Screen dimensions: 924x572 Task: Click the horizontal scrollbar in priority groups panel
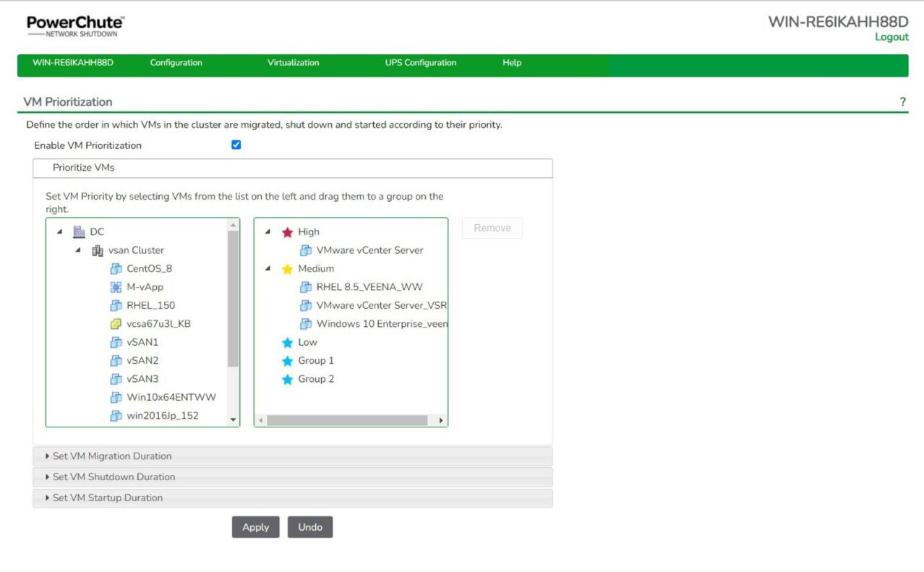click(347, 420)
